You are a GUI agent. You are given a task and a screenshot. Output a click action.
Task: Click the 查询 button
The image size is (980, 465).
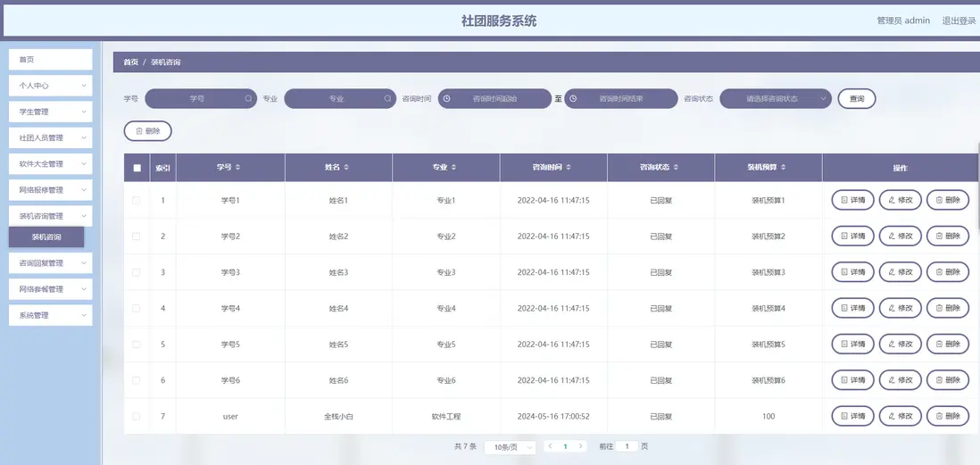(x=857, y=99)
